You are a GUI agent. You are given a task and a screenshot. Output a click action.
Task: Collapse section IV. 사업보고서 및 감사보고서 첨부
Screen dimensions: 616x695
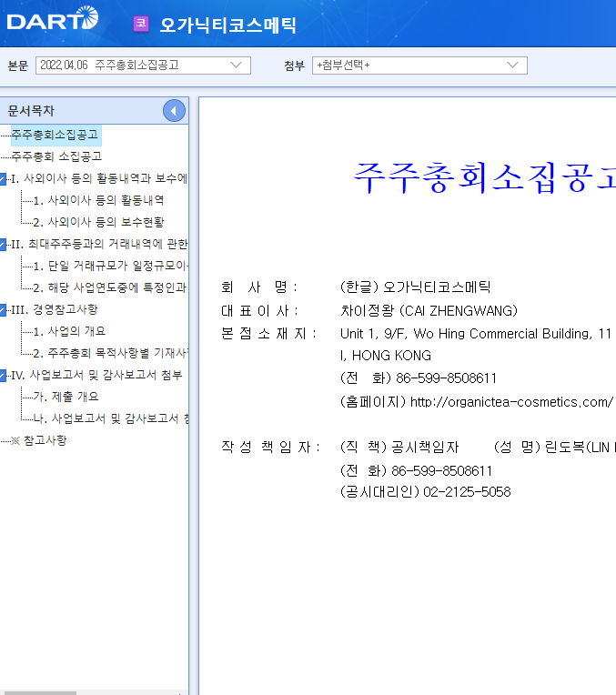3,376
